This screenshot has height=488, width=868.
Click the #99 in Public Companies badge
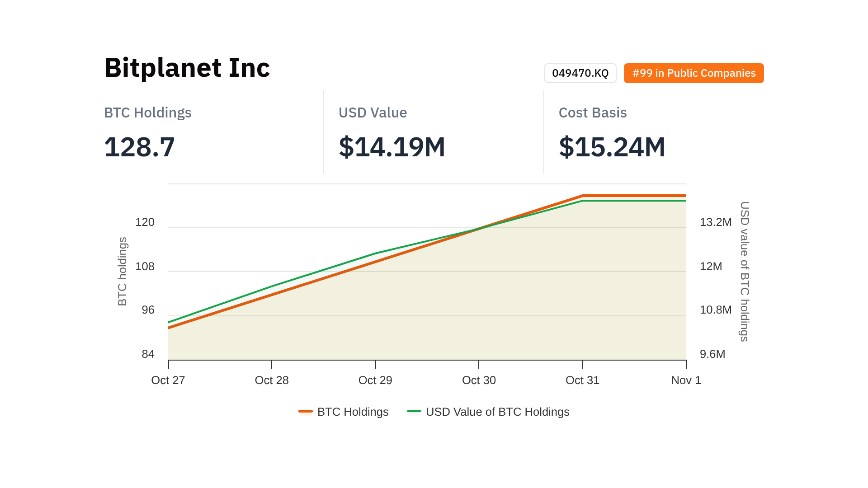pos(693,73)
